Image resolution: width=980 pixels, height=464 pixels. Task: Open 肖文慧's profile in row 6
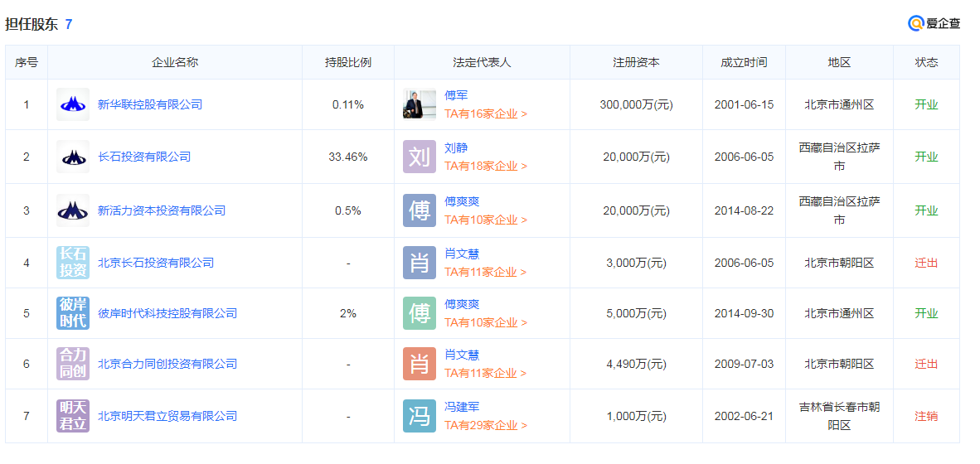tap(462, 355)
